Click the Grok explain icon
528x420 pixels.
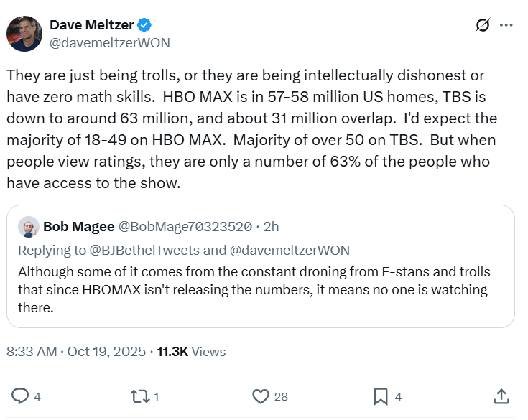[x=483, y=25]
